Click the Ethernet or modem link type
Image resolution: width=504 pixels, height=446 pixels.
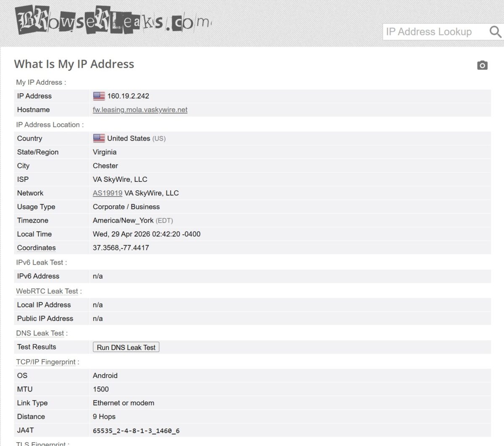point(123,403)
